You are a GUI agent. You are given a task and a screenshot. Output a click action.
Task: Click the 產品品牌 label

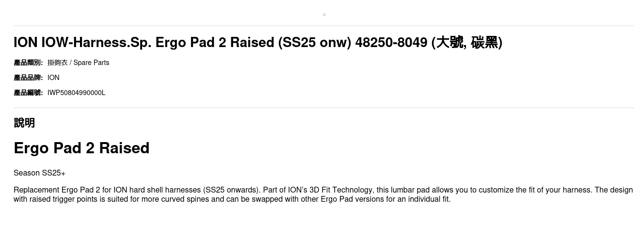click(28, 78)
